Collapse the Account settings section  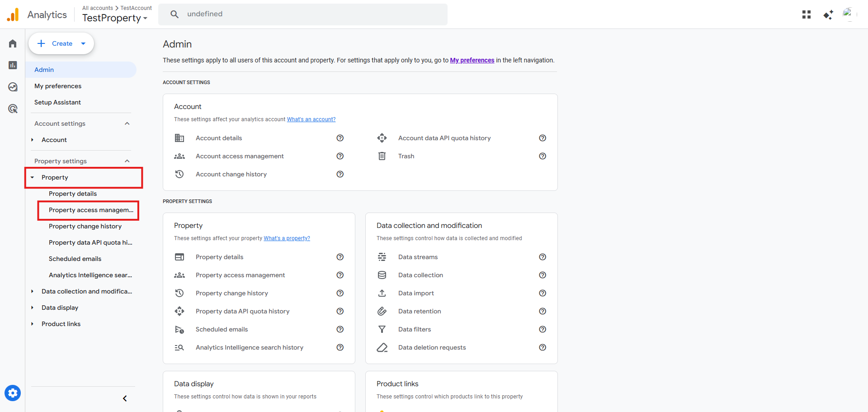coord(127,123)
